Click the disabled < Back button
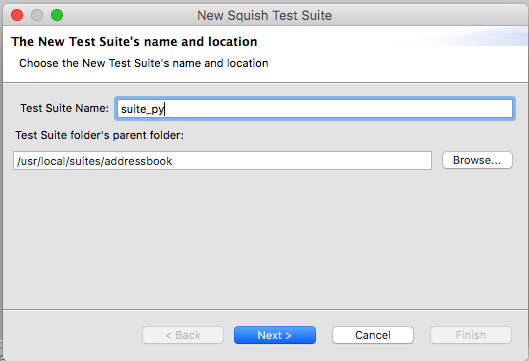 [x=183, y=335]
